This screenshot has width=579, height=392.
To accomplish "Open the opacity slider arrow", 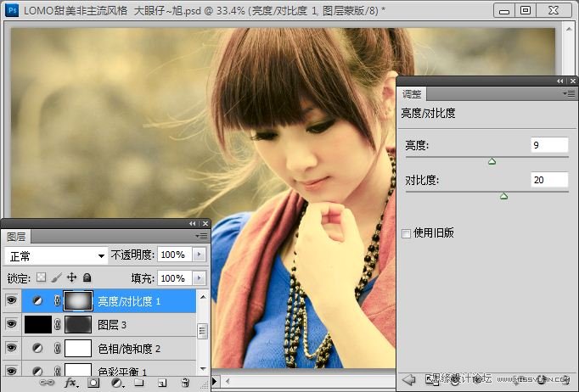I will coord(199,255).
